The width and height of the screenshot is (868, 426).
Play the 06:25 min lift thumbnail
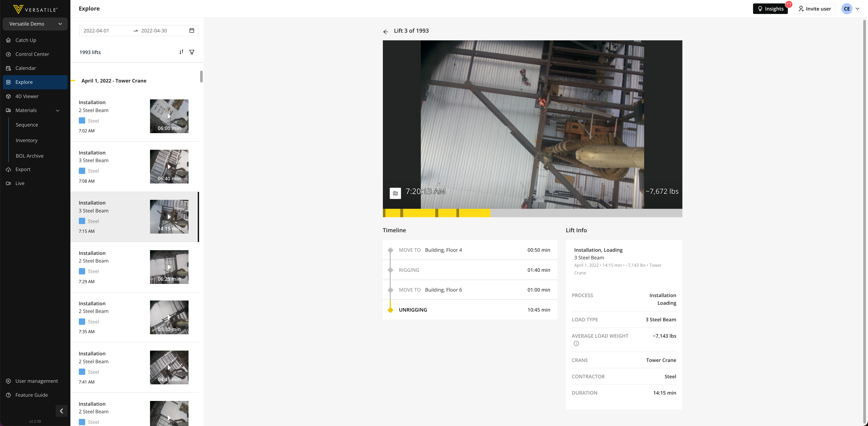pos(169,267)
